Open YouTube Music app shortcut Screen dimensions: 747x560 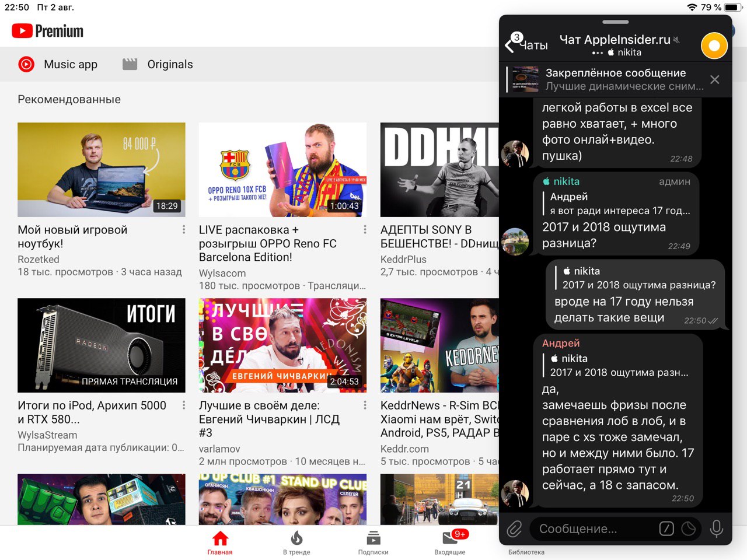(58, 64)
